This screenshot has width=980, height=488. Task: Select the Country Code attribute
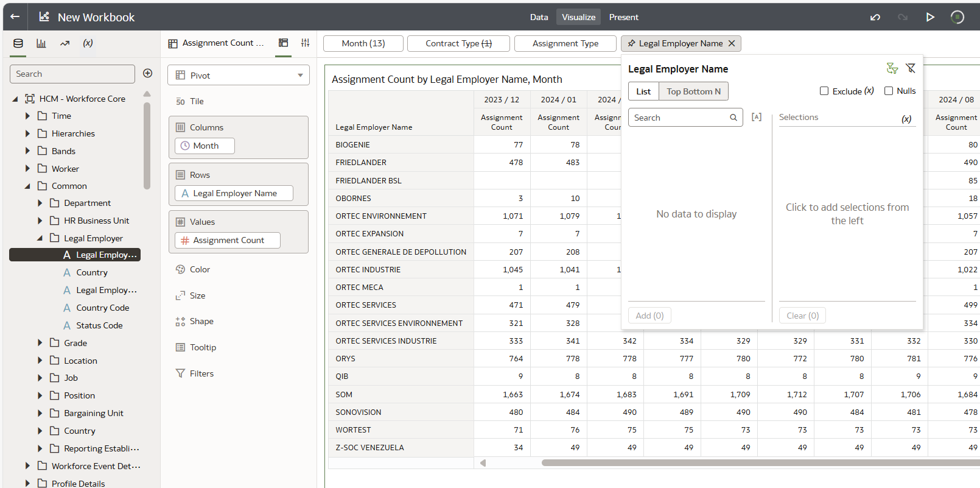tap(102, 308)
